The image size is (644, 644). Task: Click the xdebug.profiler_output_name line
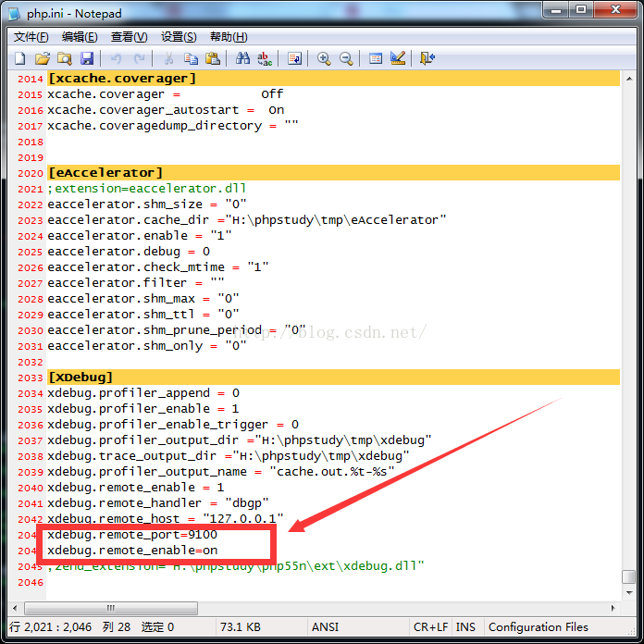click(x=221, y=472)
